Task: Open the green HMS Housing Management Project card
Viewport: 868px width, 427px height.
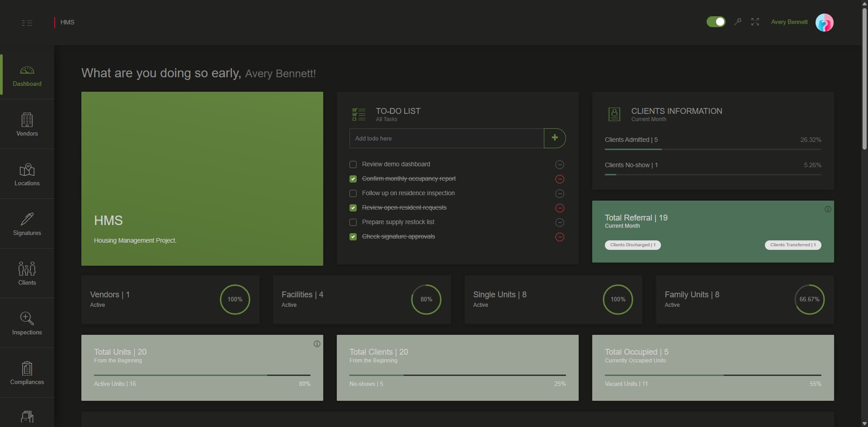Action: pyautogui.click(x=202, y=178)
